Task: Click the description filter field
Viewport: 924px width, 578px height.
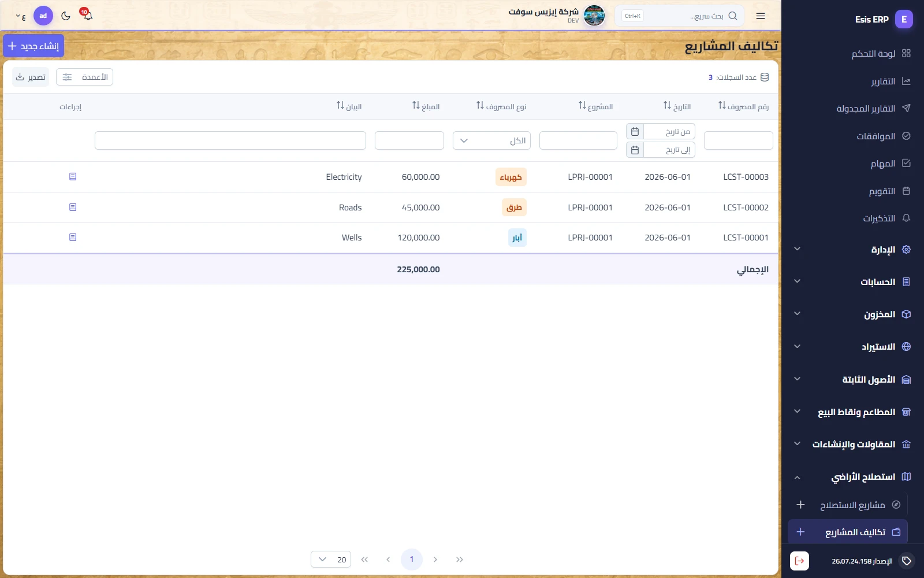Action: point(230,140)
